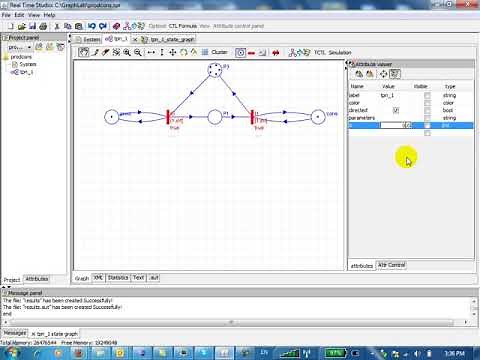This screenshot has width=480, height=360.
Task: Click the Copy icon in main toolbar
Action: [x=68, y=26]
